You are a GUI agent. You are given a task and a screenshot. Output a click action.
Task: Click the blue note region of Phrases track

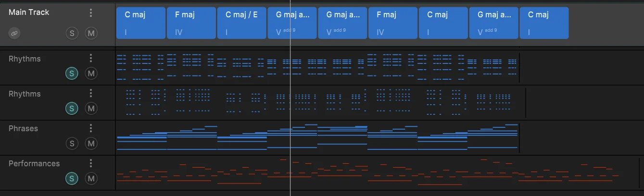click(317, 137)
